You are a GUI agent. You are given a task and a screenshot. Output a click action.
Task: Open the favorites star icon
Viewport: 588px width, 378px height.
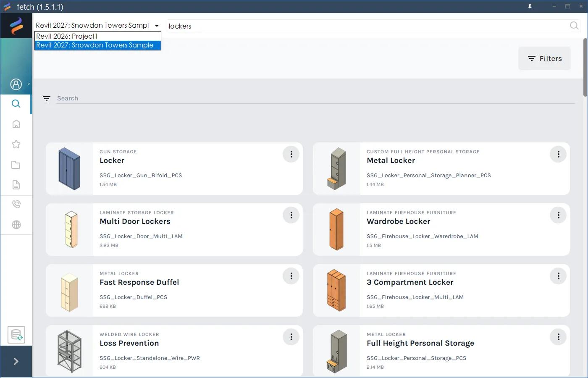click(x=16, y=144)
